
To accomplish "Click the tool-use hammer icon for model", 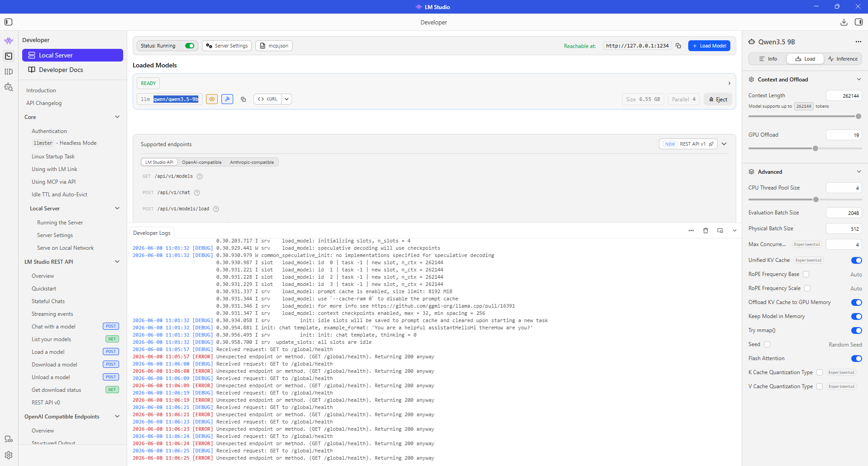I will (x=227, y=99).
